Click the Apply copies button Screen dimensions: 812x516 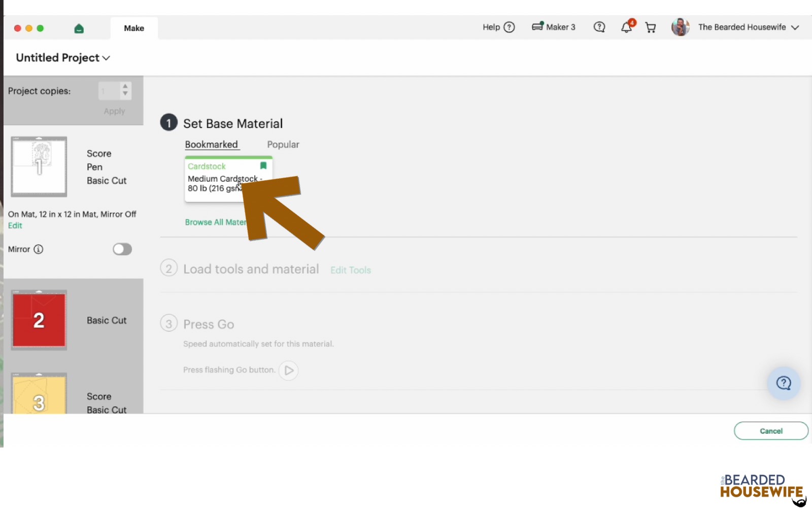coord(114,111)
